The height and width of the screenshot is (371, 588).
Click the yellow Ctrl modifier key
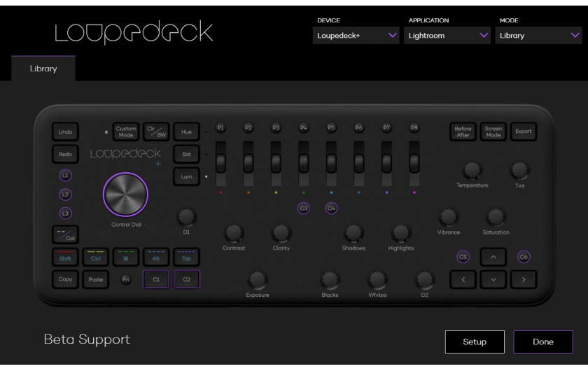96,257
